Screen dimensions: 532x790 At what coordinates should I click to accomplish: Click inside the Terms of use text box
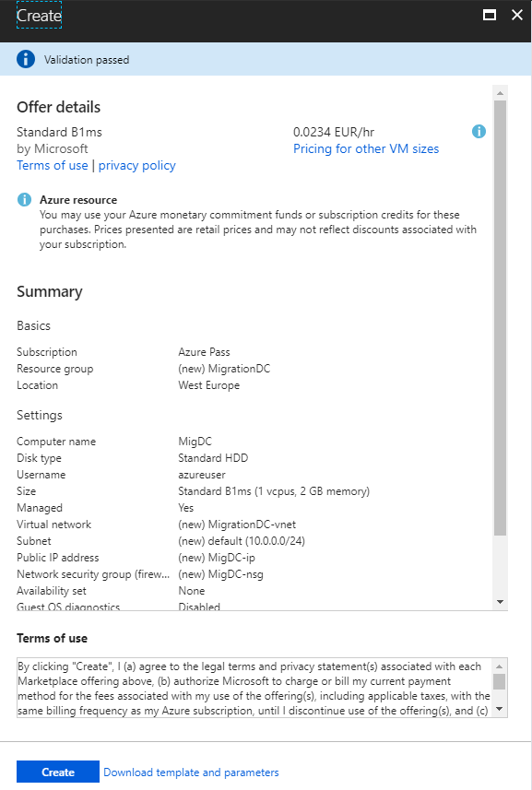tap(254, 688)
